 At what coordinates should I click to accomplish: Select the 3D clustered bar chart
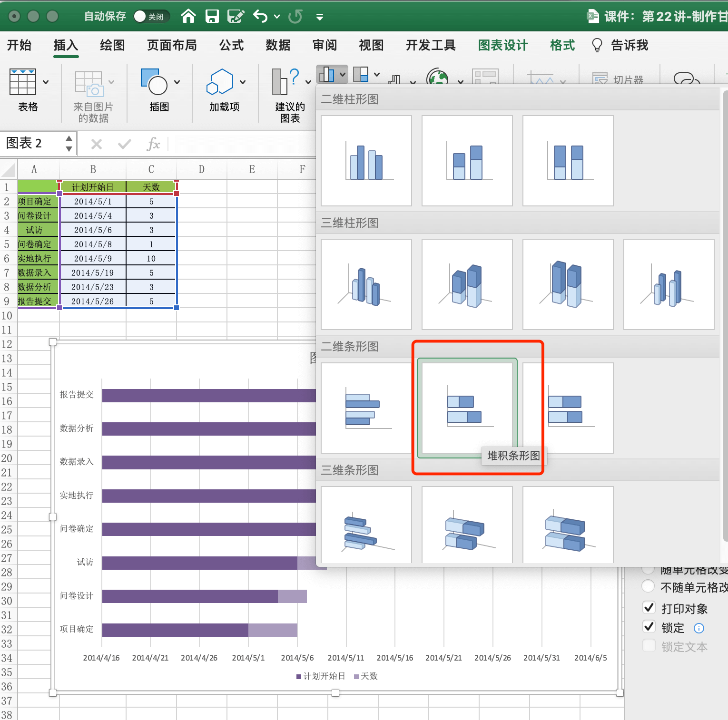tap(366, 525)
